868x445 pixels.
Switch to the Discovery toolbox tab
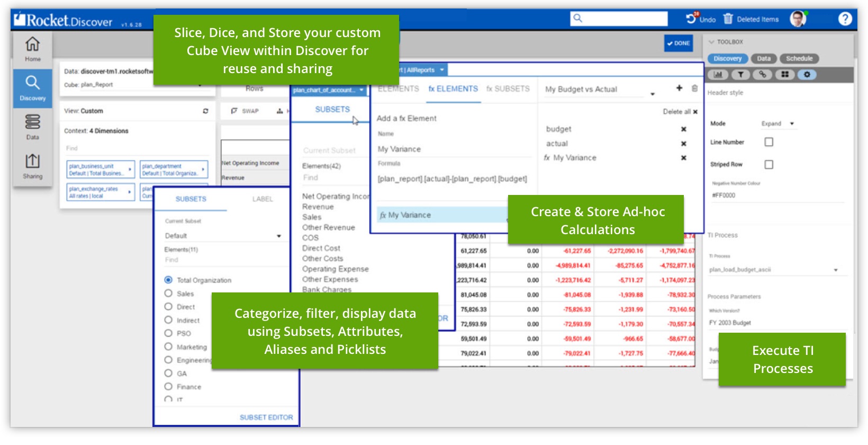pyautogui.click(x=727, y=59)
